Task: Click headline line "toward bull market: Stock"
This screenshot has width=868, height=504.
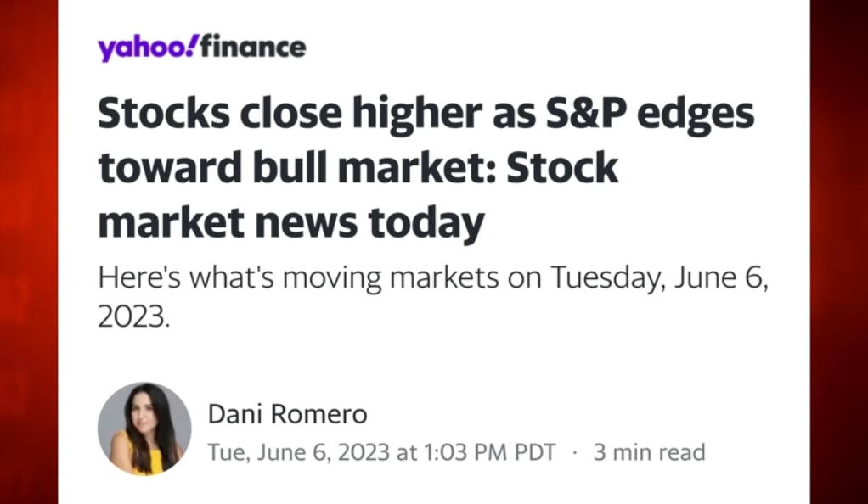Action: [358, 168]
